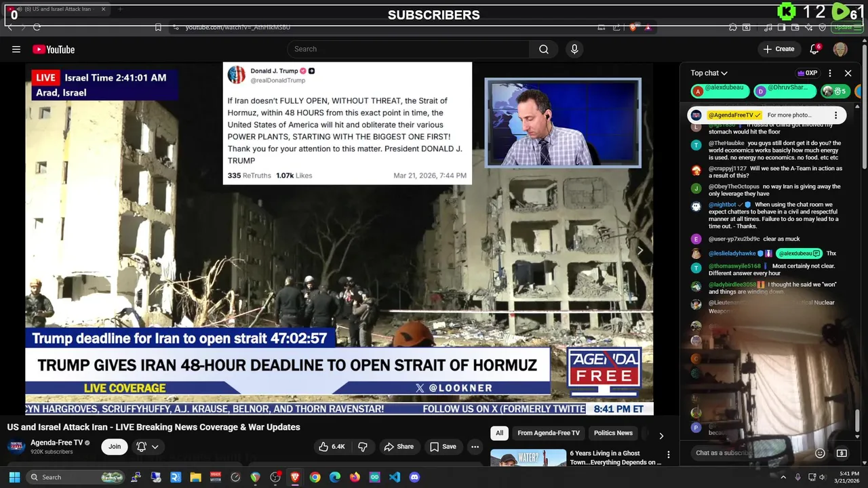The width and height of the screenshot is (868, 488).
Task: Start voice search with the microphone
Action: tap(574, 49)
